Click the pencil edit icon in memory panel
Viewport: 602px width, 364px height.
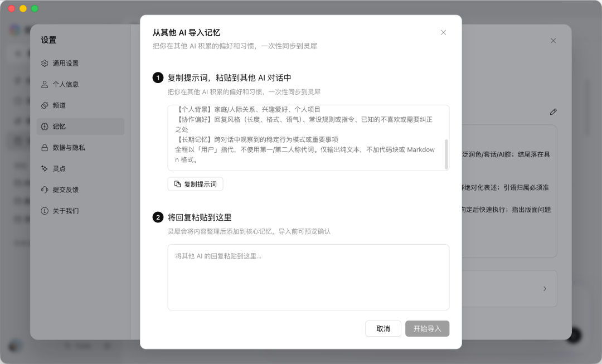pos(553,112)
